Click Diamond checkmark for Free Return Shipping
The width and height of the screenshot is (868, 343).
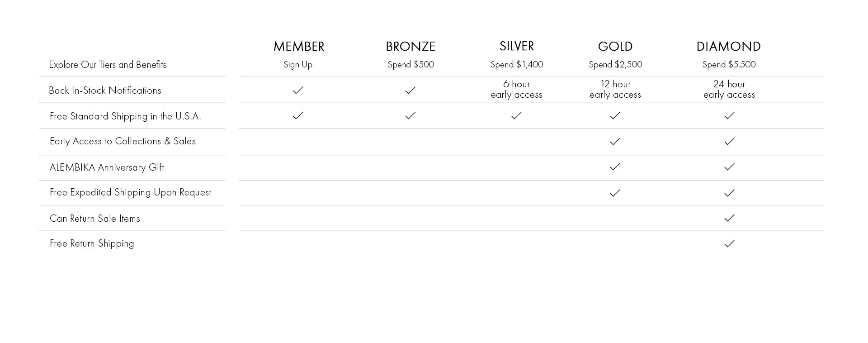tap(729, 244)
